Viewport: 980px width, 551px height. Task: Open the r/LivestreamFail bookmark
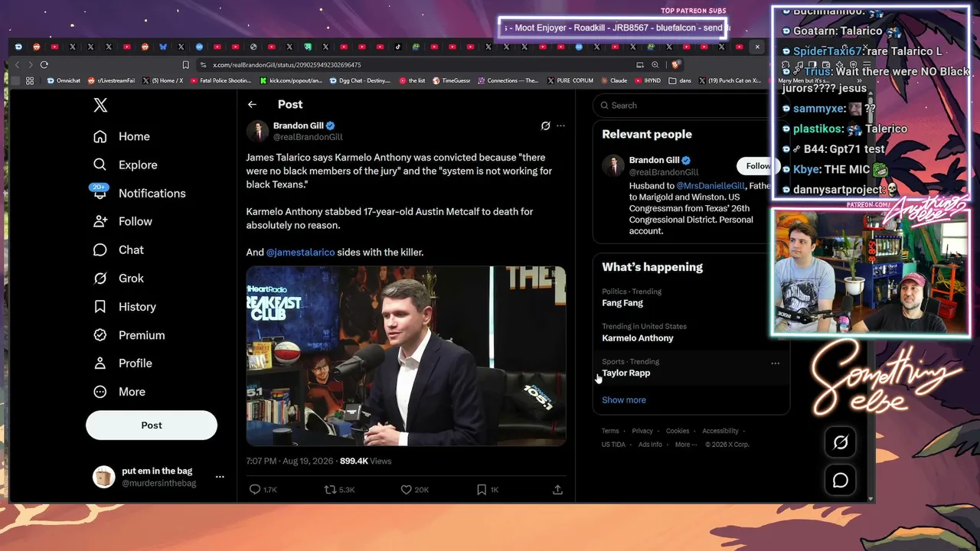point(111,80)
